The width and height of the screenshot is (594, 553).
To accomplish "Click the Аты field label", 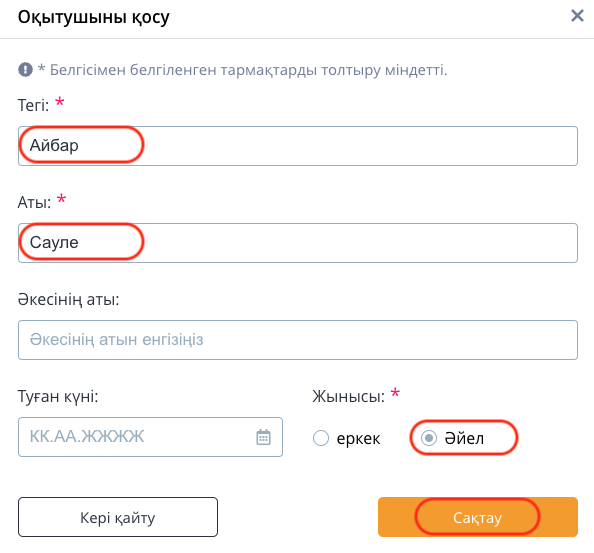I will pyautogui.click(x=34, y=202).
